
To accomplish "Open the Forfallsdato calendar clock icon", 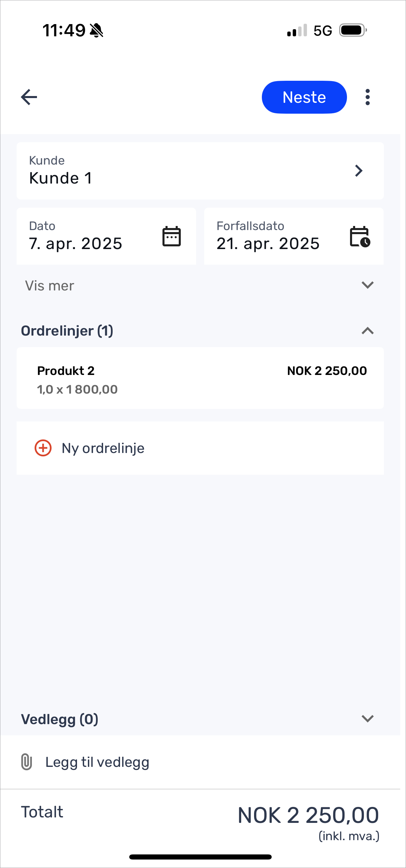I will point(360,237).
